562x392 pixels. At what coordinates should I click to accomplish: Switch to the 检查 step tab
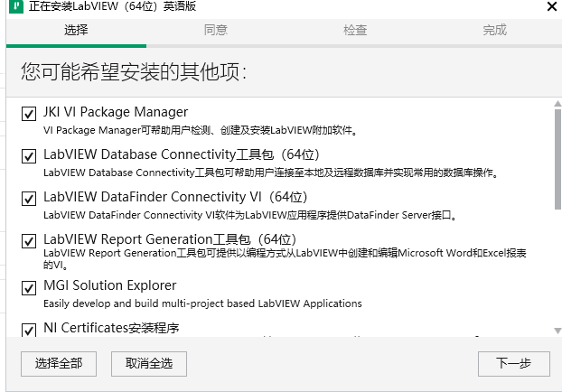pyautogui.click(x=355, y=30)
